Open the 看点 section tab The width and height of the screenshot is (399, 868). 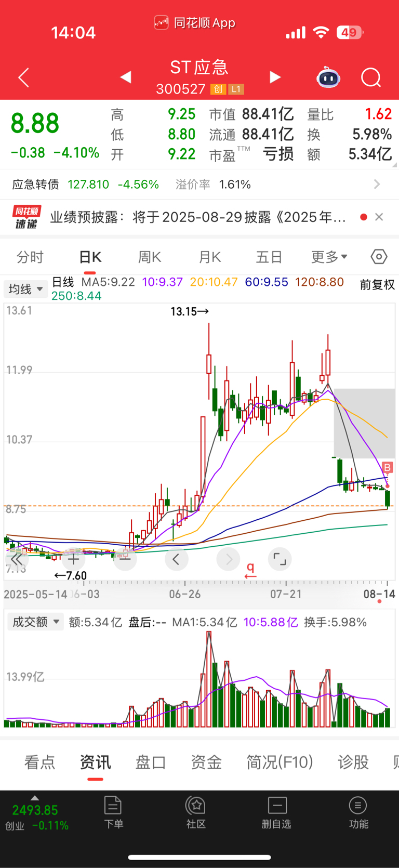(x=39, y=762)
